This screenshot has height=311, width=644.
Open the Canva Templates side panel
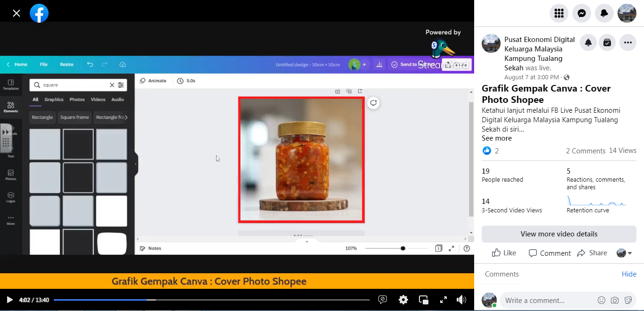(11, 84)
